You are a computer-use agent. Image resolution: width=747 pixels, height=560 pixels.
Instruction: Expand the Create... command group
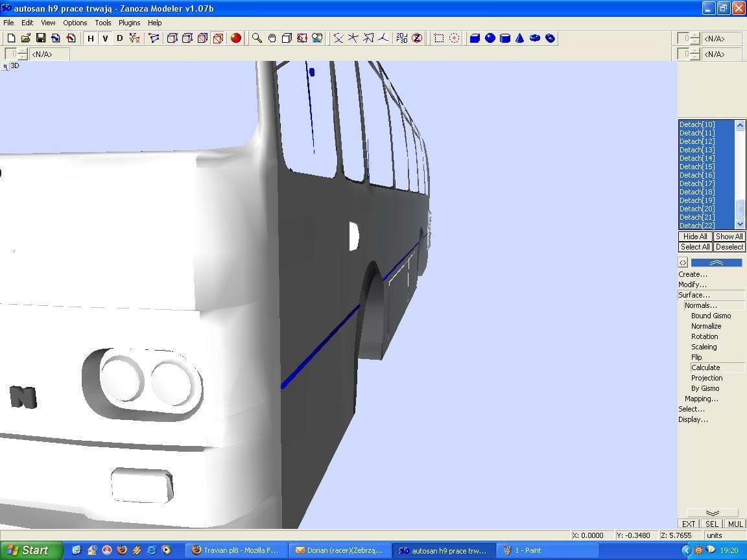693,274
